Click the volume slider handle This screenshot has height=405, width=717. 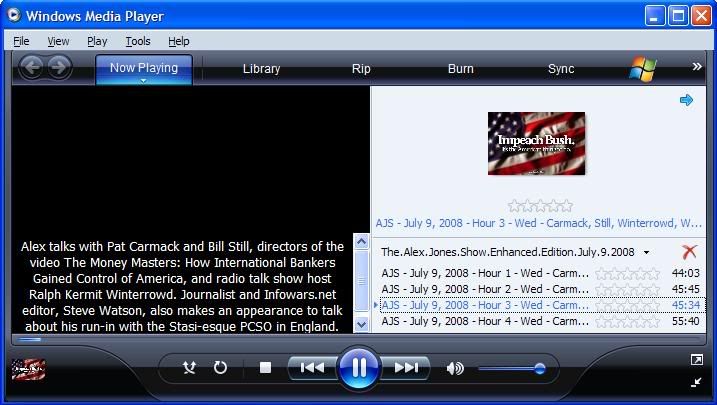click(x=540, y=368)
